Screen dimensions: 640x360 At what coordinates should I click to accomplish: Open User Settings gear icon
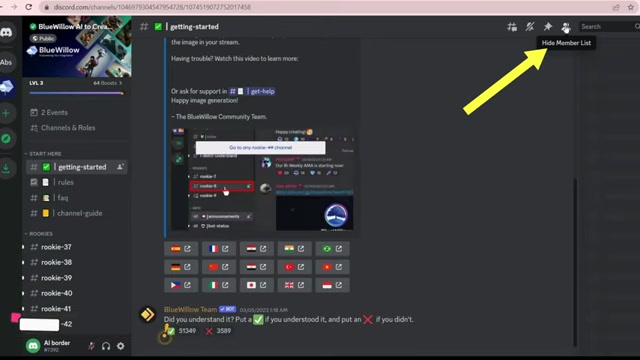coord(121,346)
